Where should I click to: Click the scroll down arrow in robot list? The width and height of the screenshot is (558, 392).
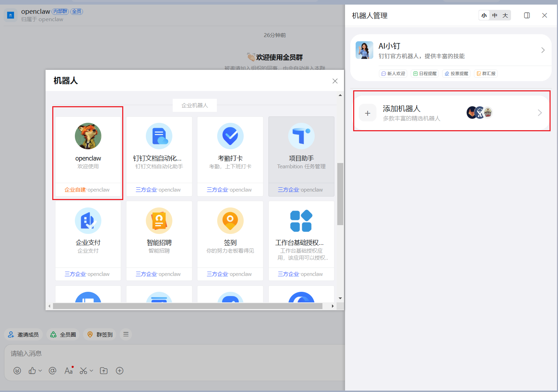point(340,298)
